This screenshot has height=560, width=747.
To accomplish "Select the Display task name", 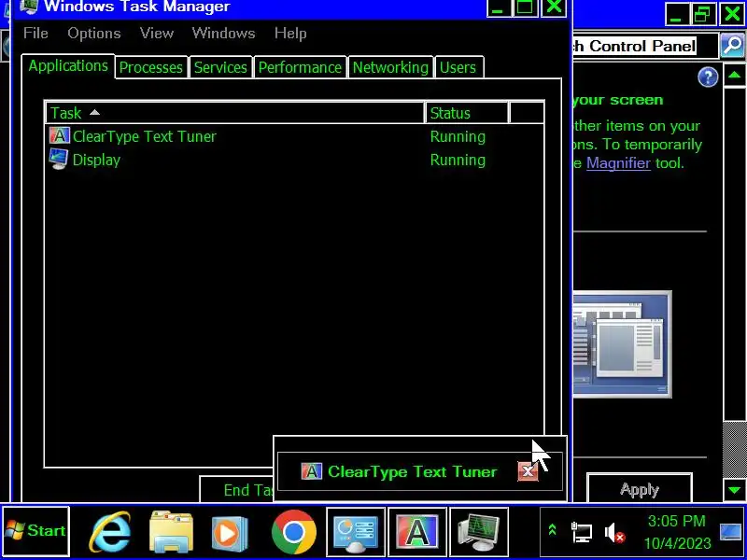I will [96, 160].
